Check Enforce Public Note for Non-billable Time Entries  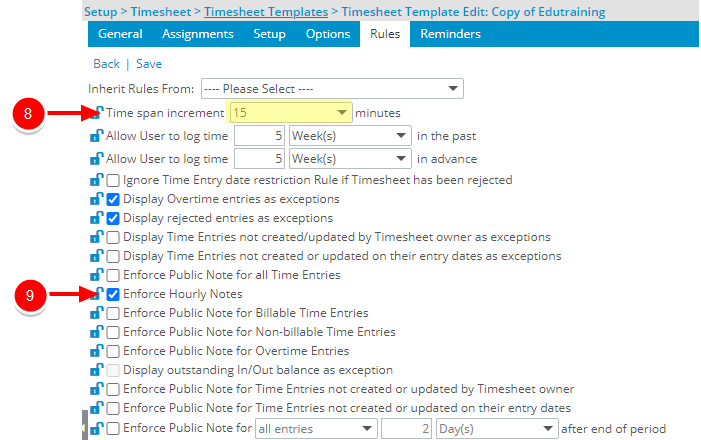(x=113, y=332)
